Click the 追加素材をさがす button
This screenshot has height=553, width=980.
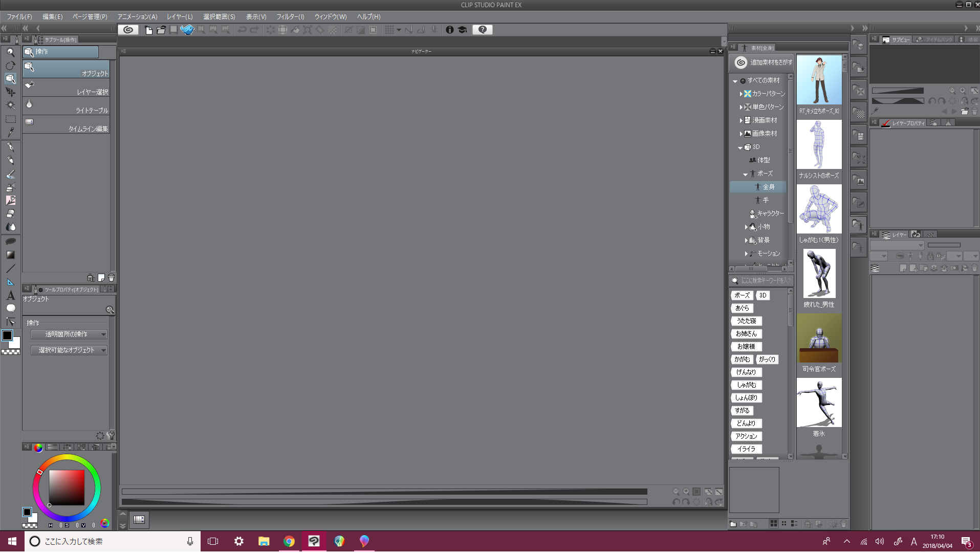point(763,62)
